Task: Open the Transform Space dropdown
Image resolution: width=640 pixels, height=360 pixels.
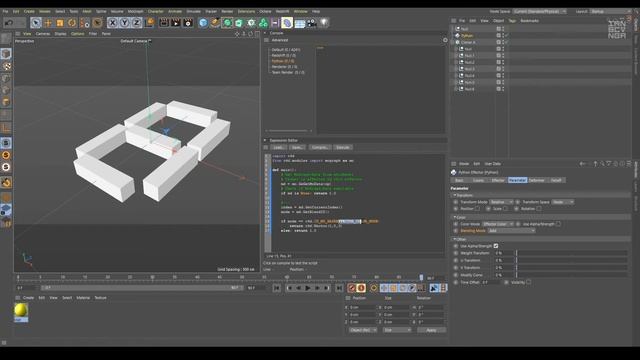Action: pos(563,202)
